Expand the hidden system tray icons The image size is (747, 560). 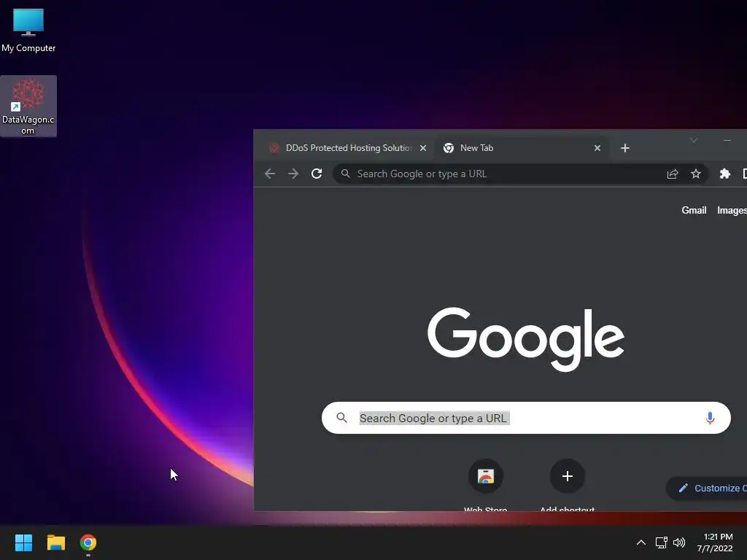[x=640, y=542]
